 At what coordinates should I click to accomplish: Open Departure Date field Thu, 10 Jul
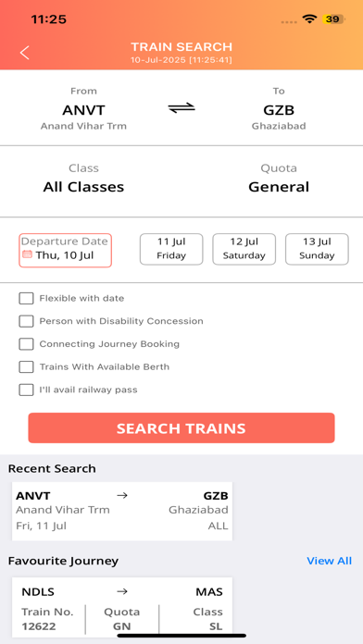point(65,250)
